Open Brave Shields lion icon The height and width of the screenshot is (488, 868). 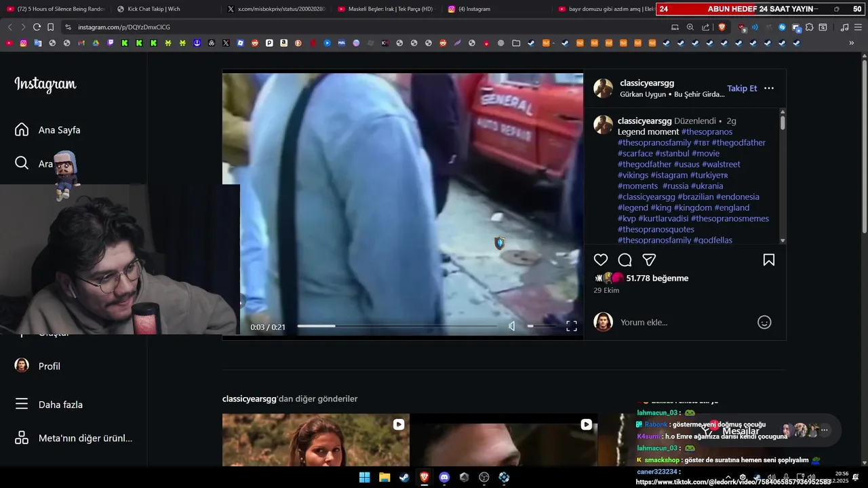(722, 27)
